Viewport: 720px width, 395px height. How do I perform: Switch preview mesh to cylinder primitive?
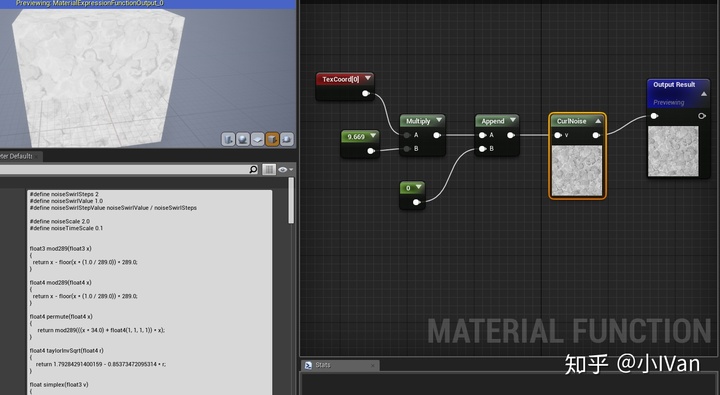point(228,139)
